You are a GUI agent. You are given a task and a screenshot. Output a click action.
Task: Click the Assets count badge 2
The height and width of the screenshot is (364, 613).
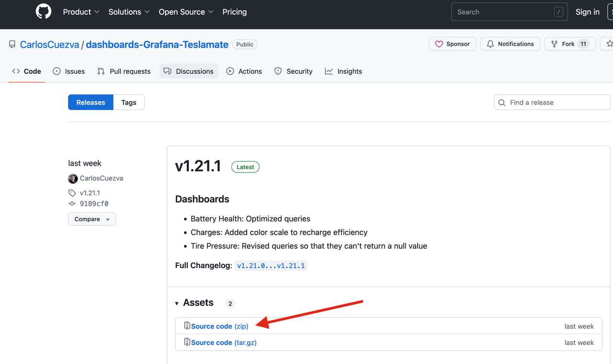230,304
